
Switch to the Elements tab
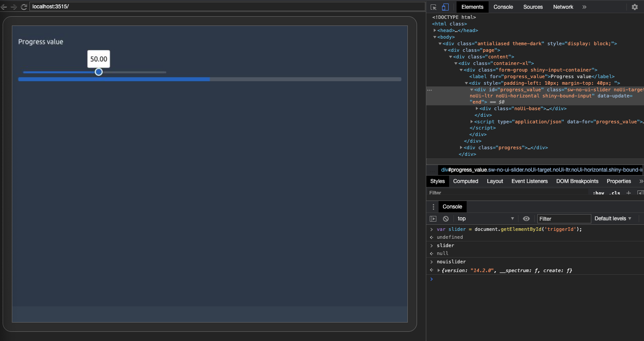pos(472,7)
